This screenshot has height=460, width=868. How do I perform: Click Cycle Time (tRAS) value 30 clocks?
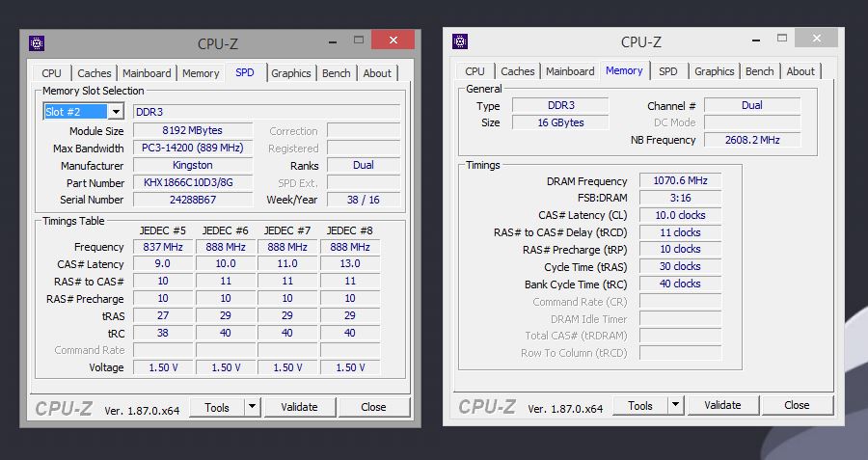point(680,266)
